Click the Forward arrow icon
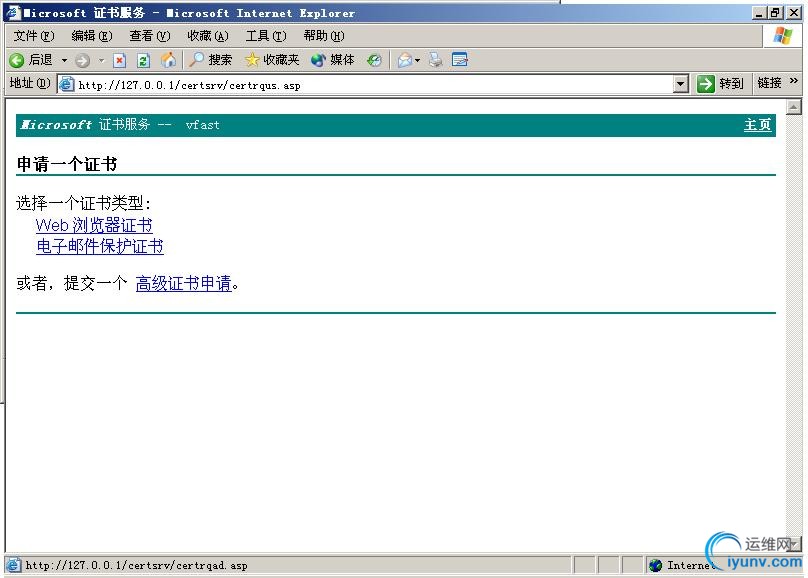808x578 pixels. [82, 60]
